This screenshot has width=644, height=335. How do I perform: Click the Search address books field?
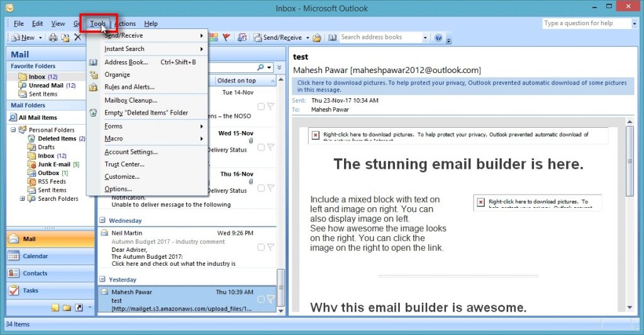[x=380, y=37]
